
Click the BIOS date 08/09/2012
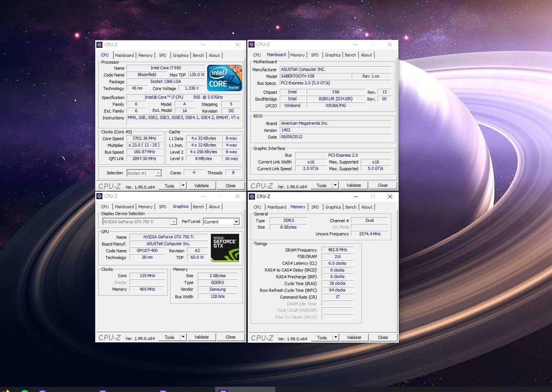point(335,137)
